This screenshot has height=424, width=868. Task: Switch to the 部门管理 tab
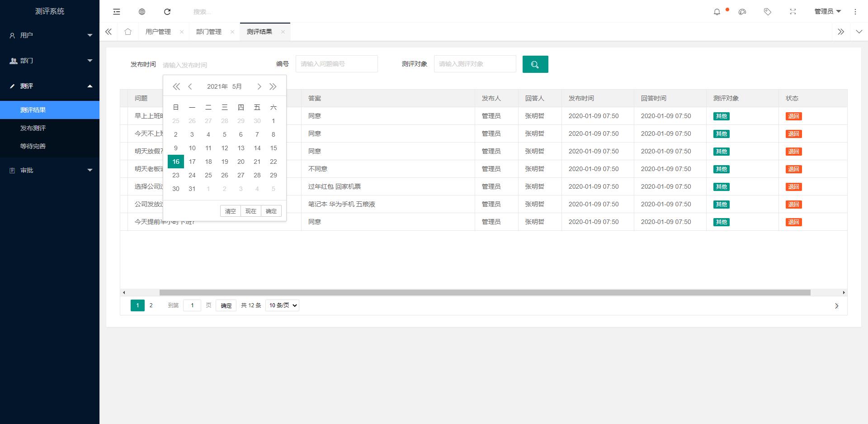pos(209,32)
